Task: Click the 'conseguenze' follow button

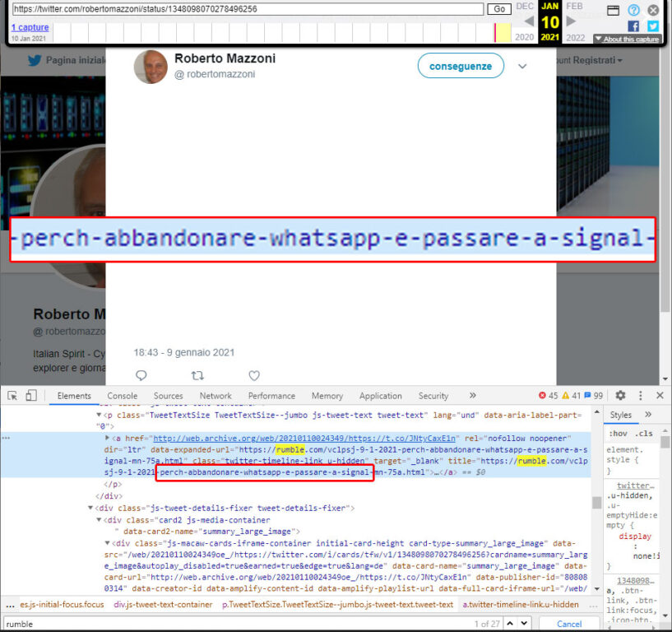Action: coord(461,66)
